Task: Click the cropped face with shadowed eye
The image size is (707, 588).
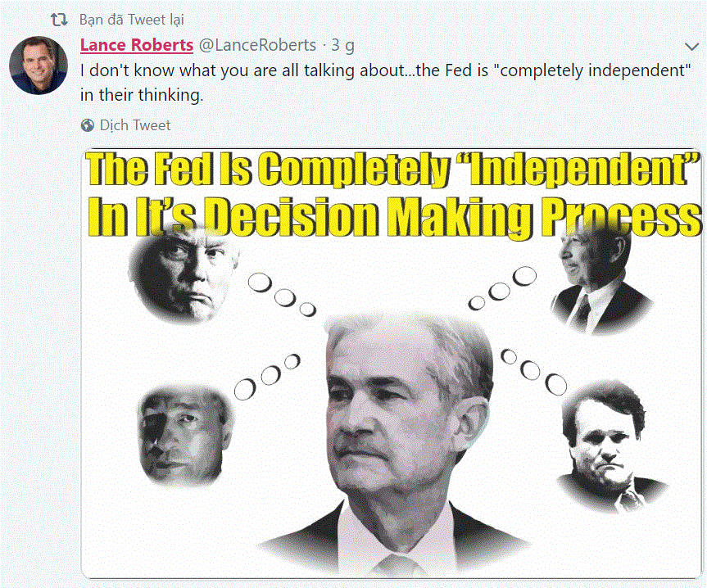Action: (184, 435)
